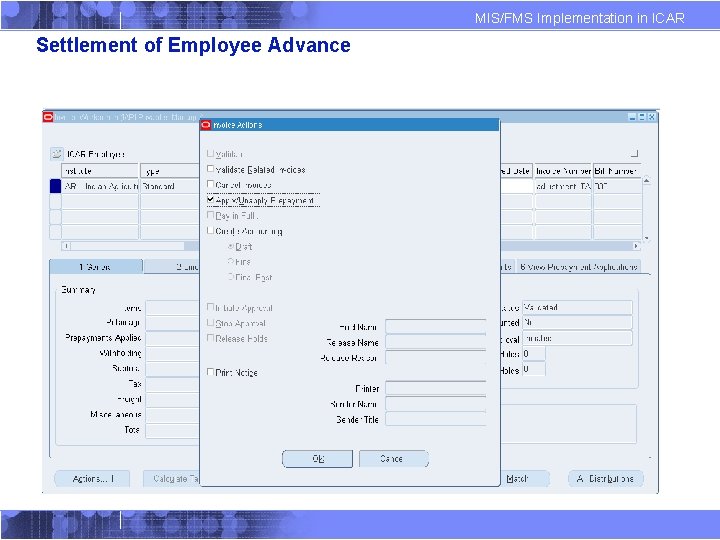Click horizontal scrollbar right arrow of invoice grid

[x=636, y=246]
